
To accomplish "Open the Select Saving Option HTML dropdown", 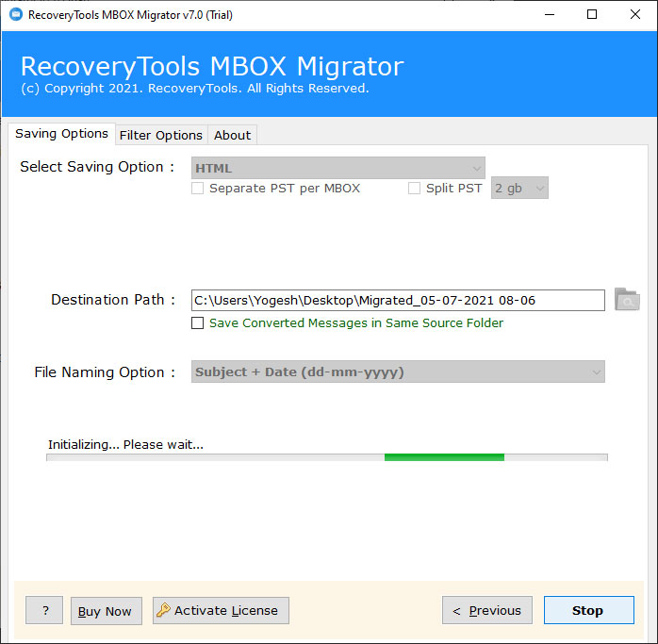I will click(x=338, y=168).
